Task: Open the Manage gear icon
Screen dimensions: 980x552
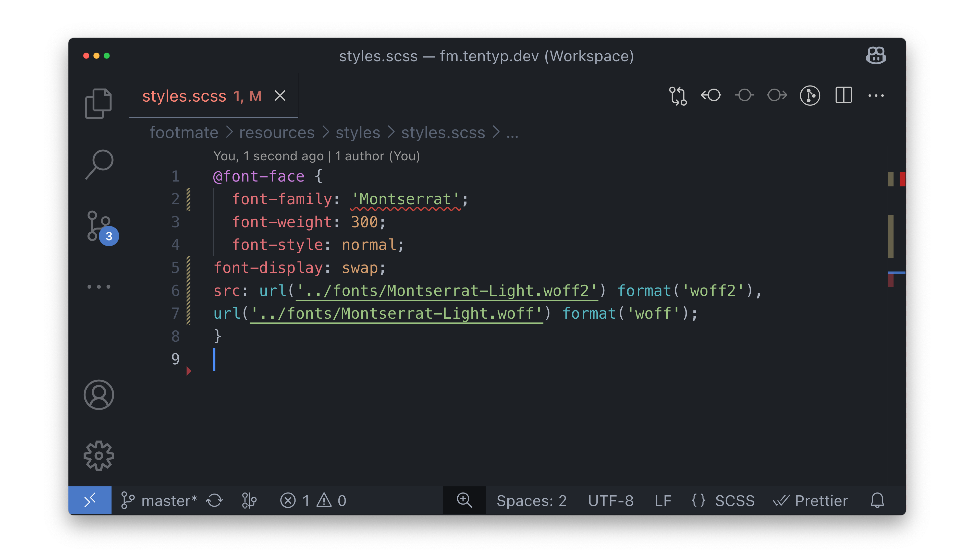Action: click(99, 456)
